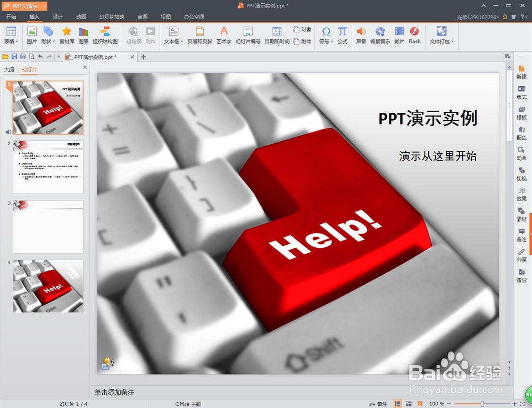The image size is (532, 408).
Task: Open the 配色 color scheme panel in sidebar
Action: [x=521, y=133]
